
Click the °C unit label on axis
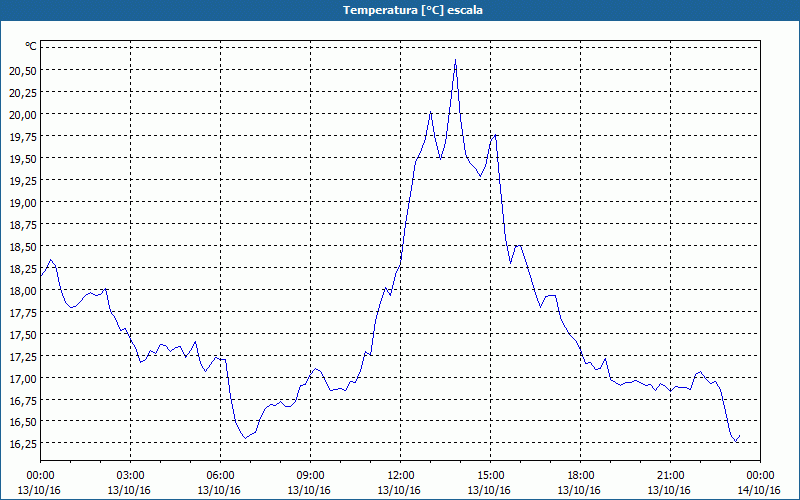(31, 46)
